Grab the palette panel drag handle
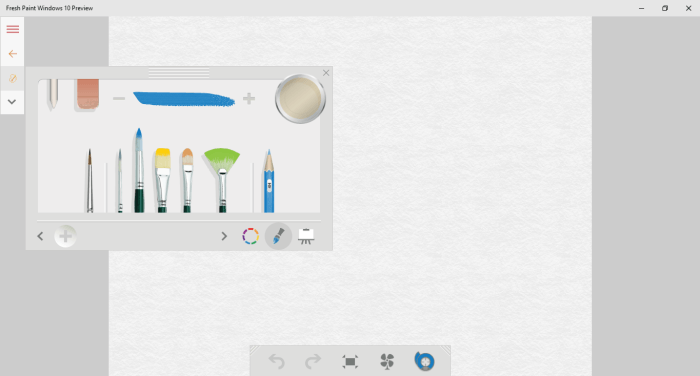 [179, 73]
